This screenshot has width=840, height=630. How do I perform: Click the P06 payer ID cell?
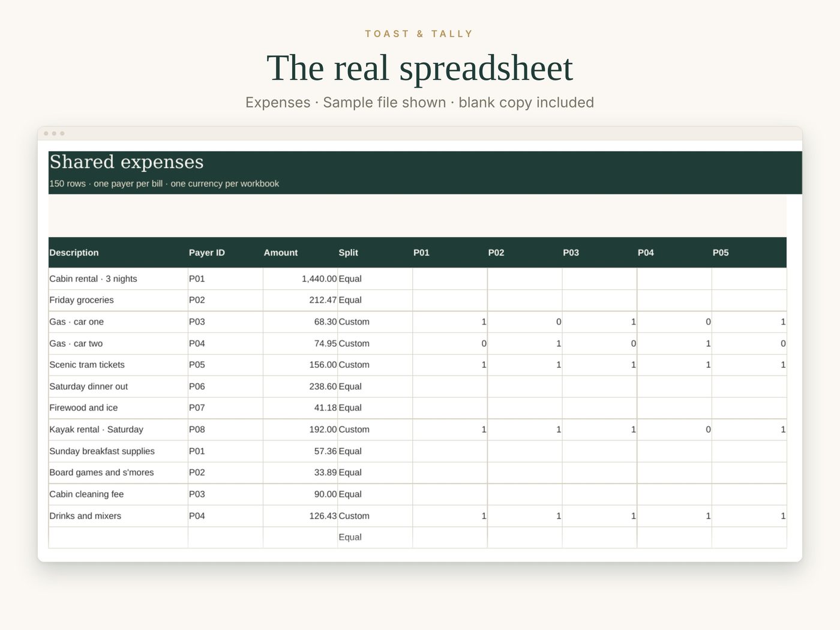[x=226, y=387]
